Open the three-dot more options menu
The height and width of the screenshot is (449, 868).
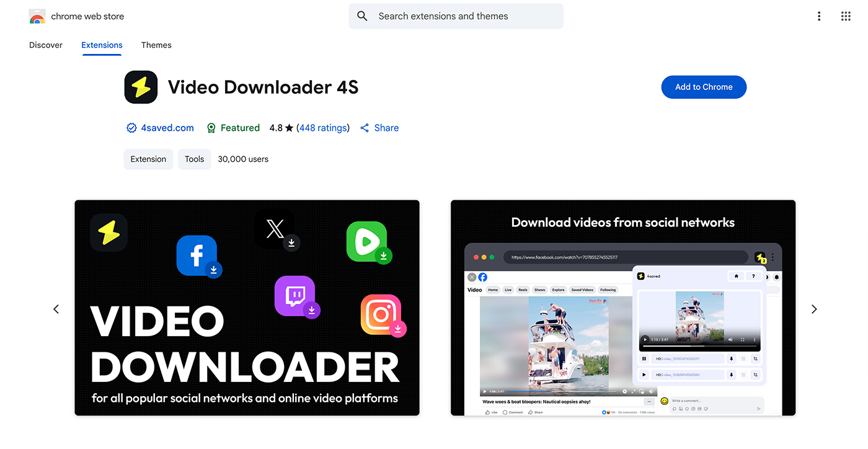tap(819, 16)
